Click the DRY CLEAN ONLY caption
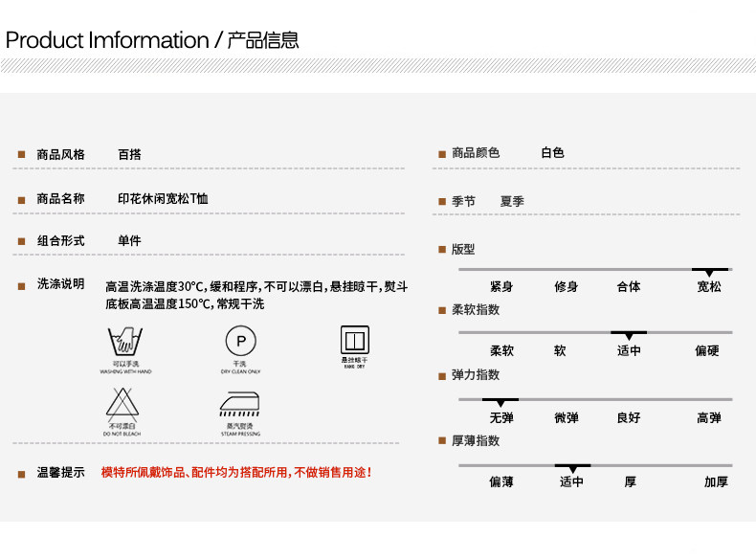This screenshot has width=756, height=559. (240, 371)
